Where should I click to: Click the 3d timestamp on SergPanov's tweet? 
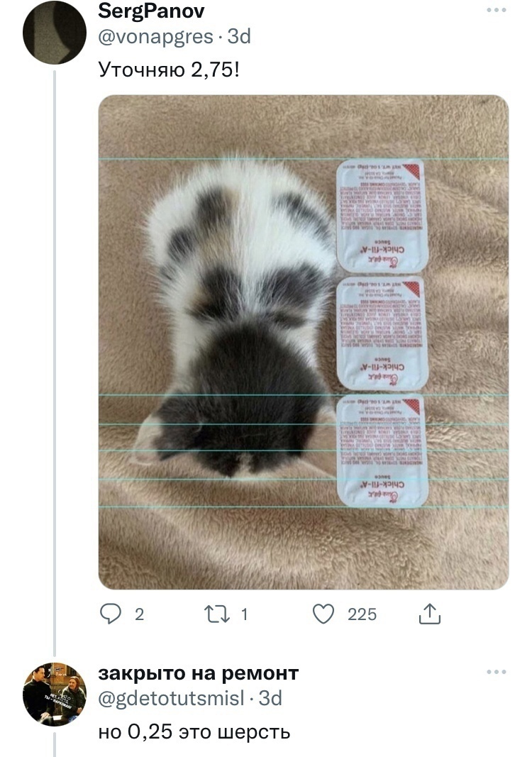point(239,37)
